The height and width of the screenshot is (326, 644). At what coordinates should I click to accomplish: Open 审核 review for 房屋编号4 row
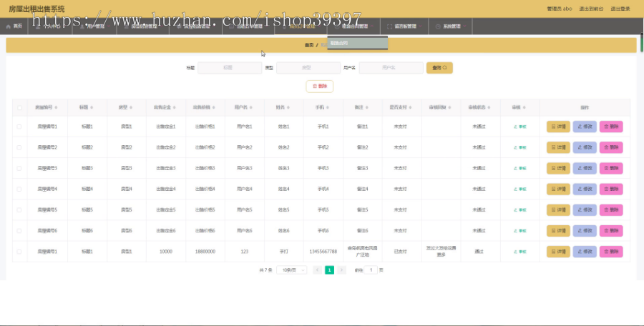coord(520,189)
